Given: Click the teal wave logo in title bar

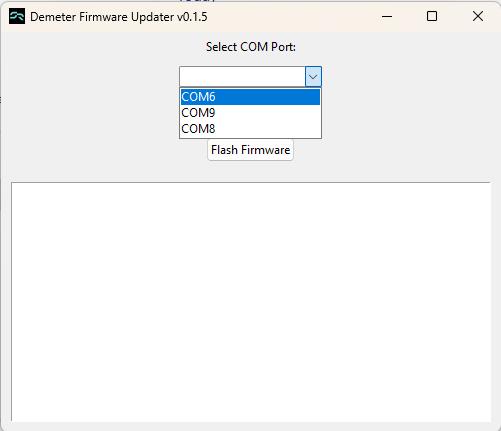Looking at the screenshot, I should pos(17,16).
